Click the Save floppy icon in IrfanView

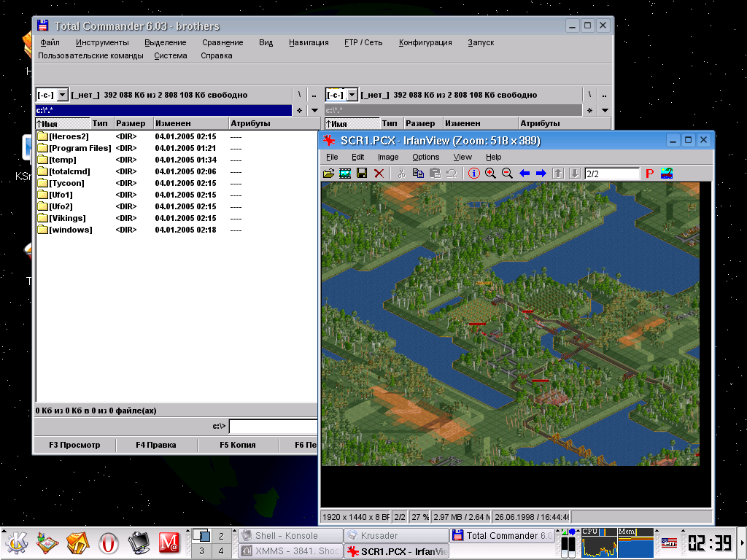click(x=362, y=174)
